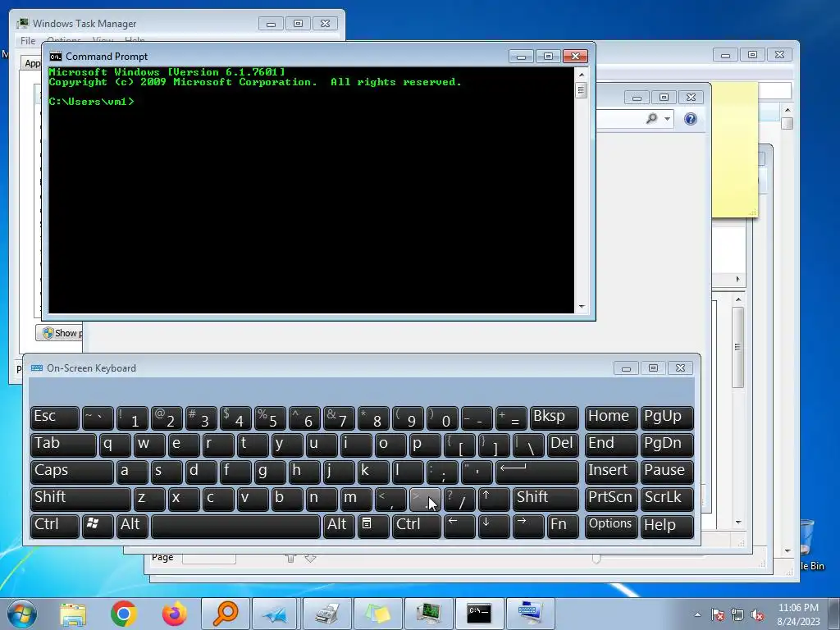The height and width of the screenshot is (630, 840).
Task: Open File menu in Windows Task Manager
Action: click(28, 41)
